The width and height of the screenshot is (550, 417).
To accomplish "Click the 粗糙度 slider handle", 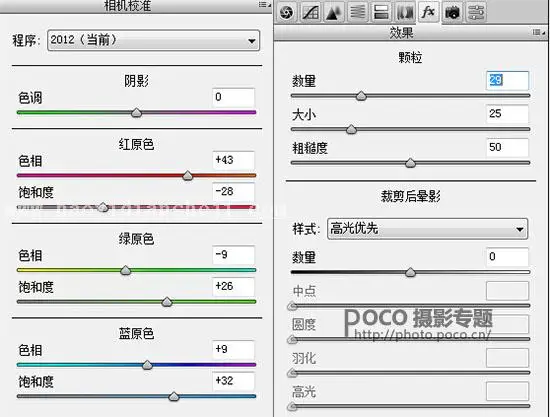I will [x=410, y=163].
